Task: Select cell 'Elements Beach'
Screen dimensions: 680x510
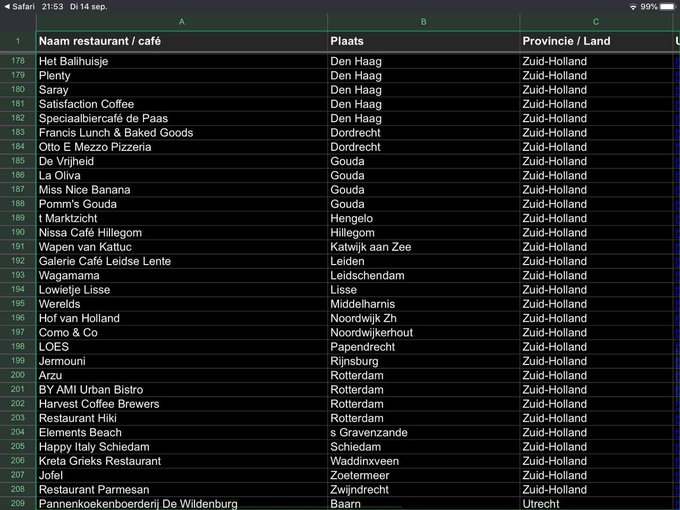Action: point(182,432)
